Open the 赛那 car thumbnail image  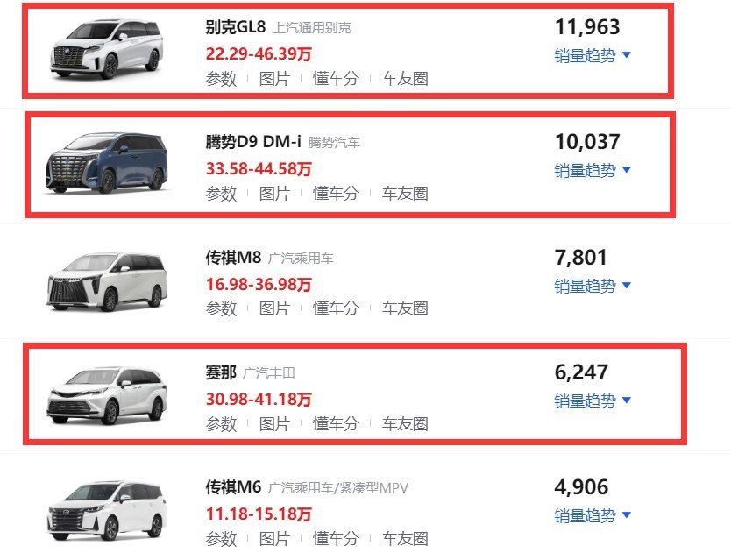tap(107, 396)
